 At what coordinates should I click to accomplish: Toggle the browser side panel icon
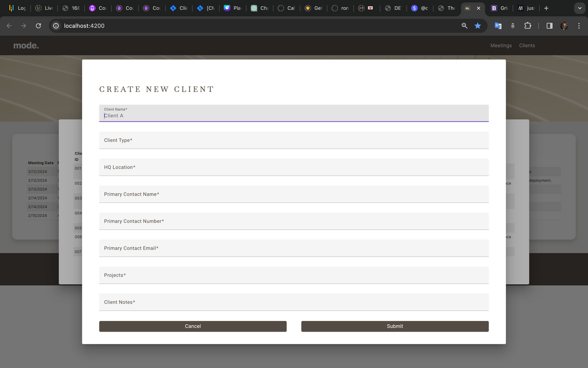click(549, 26)
